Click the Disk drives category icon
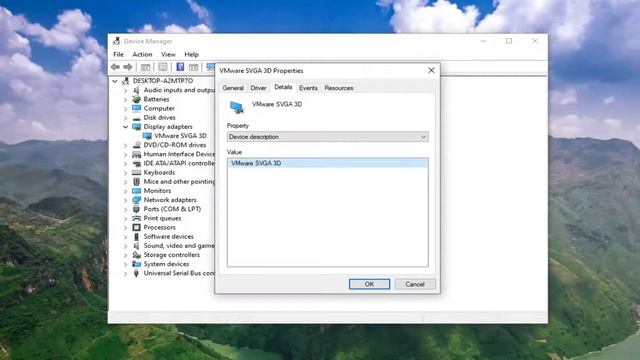Viewport: 640px width, 360px height. click(x=136, y=118)
